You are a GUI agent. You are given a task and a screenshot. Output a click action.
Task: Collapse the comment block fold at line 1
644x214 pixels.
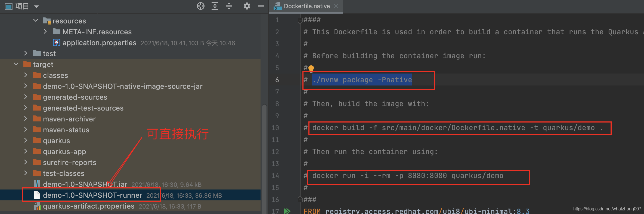click(300, 20)
